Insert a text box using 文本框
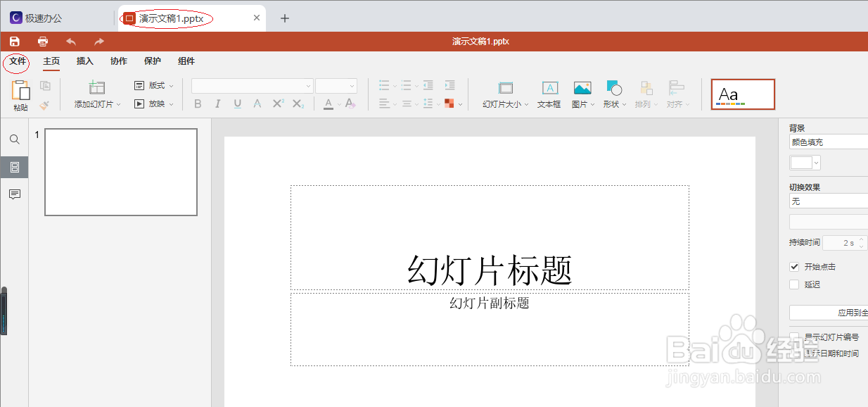 tap(548, 95)
